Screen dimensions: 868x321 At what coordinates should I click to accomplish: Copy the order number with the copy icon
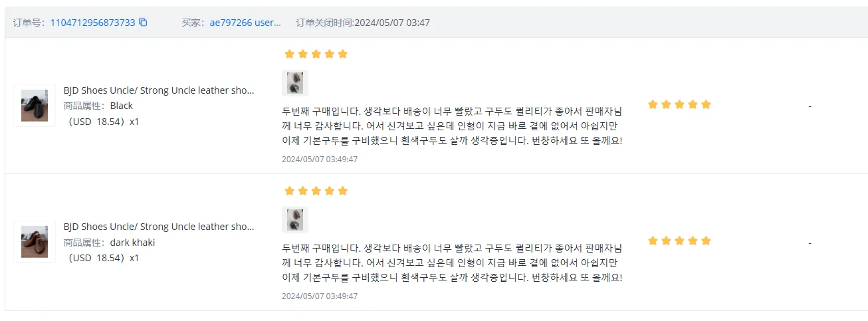click(x=143, y=23)
